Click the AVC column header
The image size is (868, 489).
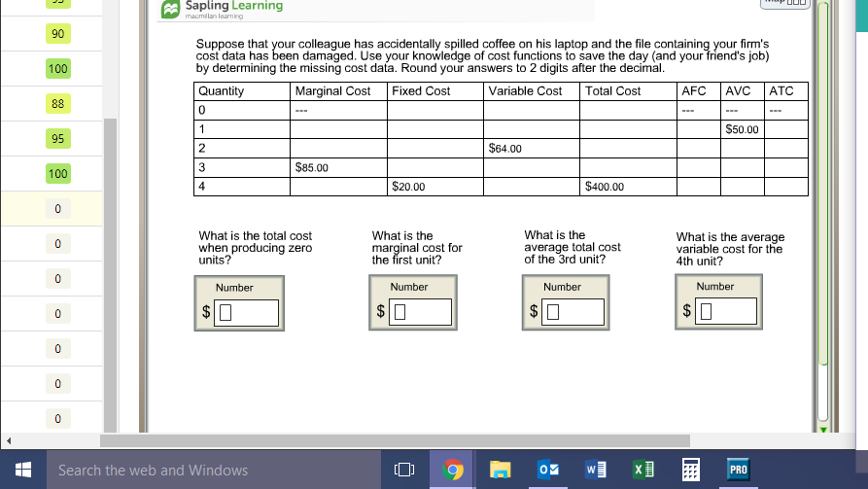point(743,91)
